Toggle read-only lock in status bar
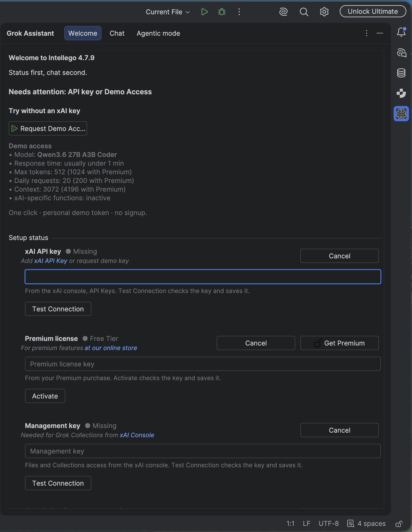This screenshot has height=532, width=412. pyautogui.click(x=399, y=524)
